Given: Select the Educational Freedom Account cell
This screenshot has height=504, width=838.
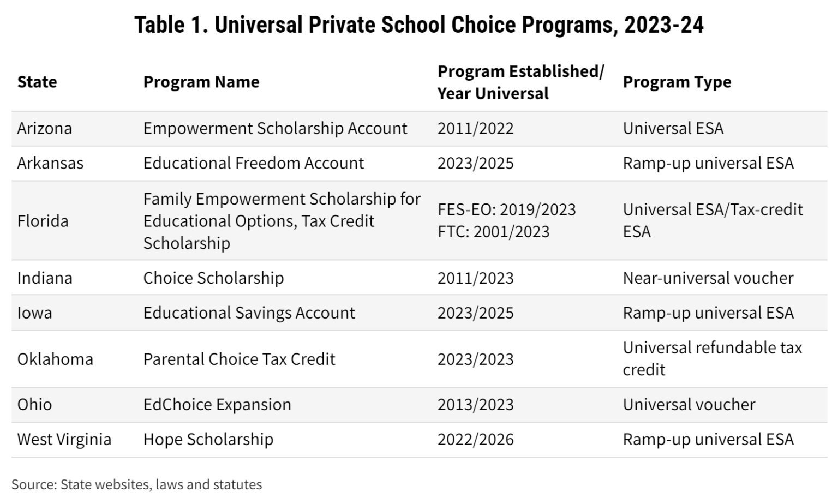Looking at the screenshot, I should [x=254, y=163].
